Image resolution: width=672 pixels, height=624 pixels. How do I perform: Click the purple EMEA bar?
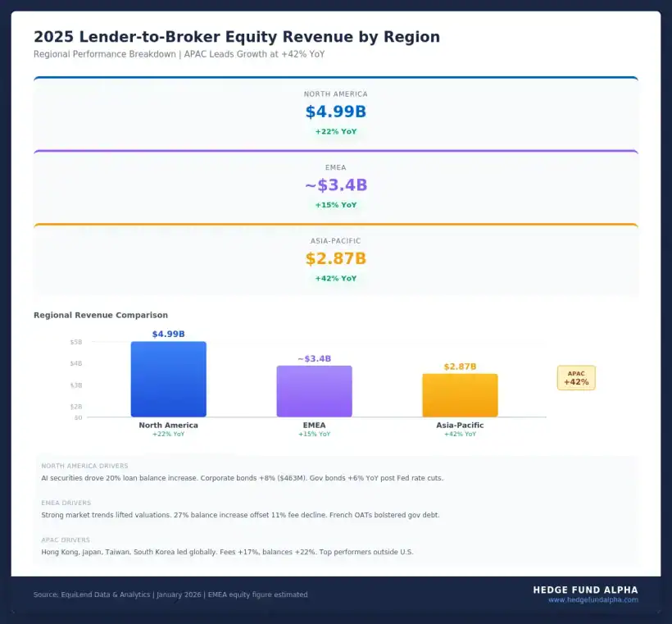pos(315,389)
